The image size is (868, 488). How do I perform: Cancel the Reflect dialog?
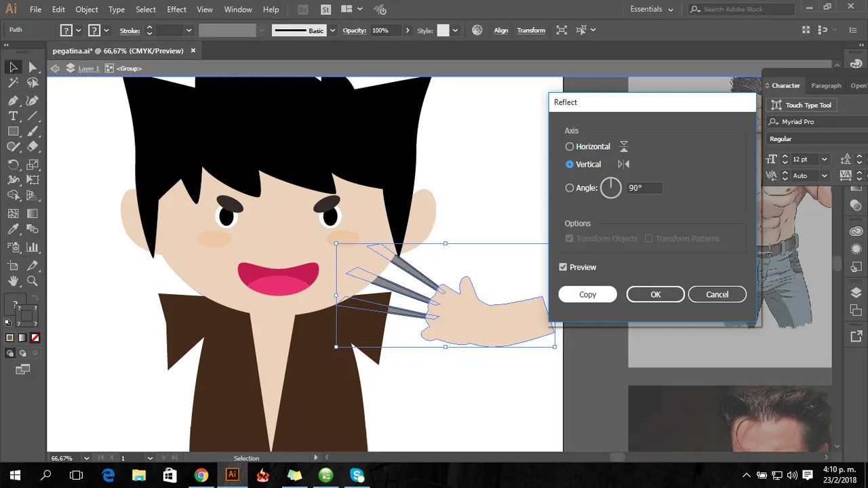(717, 294)
